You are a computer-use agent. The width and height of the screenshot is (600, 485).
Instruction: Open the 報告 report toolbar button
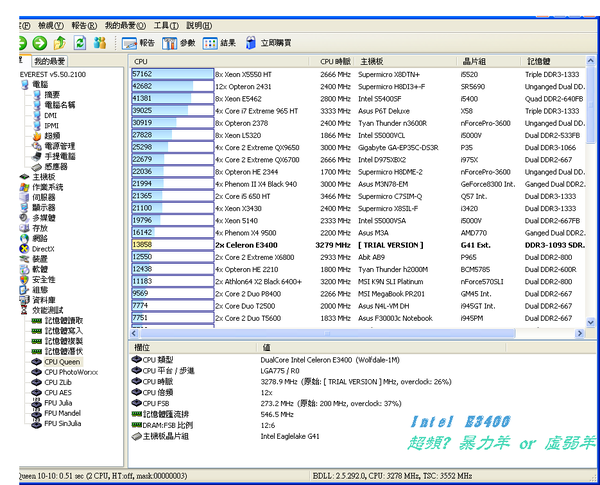(x=138, y=43)
